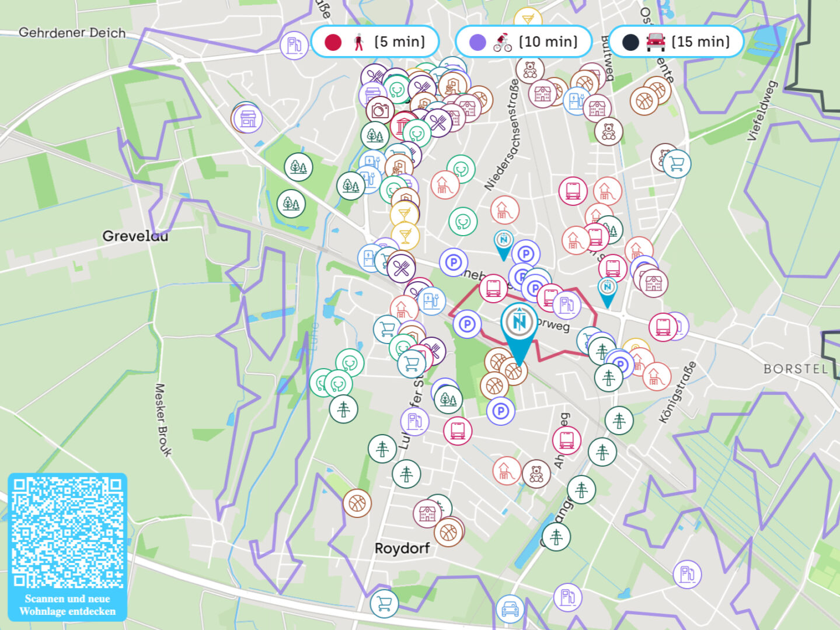The height and width of the screenshot is (630, 840).
Task: Toggle the 10 min cycling isochrone
Action: tap(524, 42)
